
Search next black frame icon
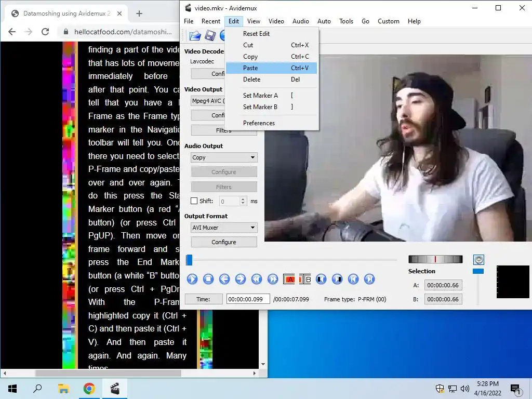tap(337, 279)
